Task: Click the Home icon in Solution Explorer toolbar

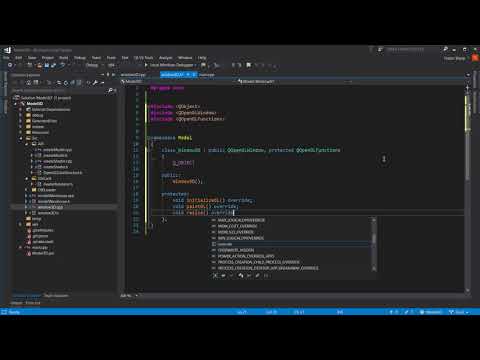Action: (29, 82)
